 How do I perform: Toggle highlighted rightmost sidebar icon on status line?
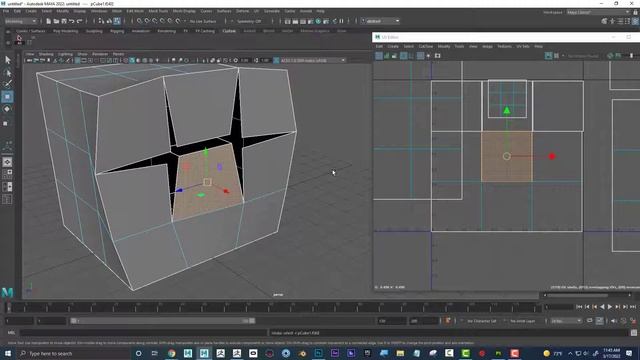point(636,21)
